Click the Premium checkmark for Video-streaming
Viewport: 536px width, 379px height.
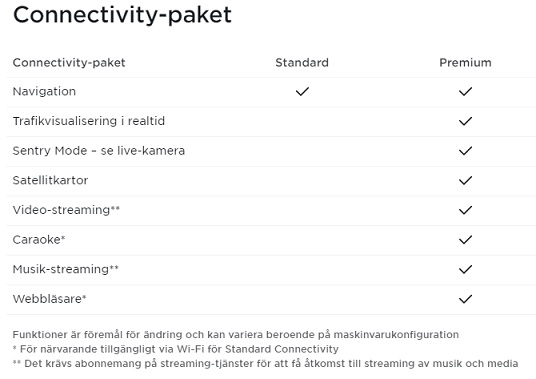pyautogui.click(x=465, y=210)
